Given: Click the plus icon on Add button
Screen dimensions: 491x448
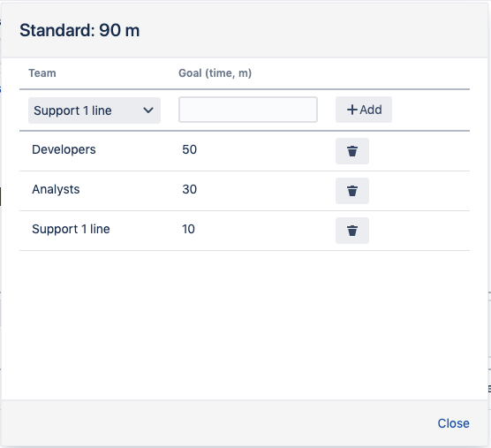Looking at the screenshot, I should (x=352, y=110).
